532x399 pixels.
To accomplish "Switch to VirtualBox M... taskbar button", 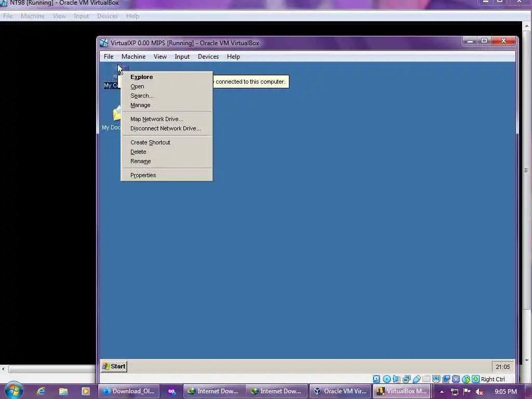I will [x=403, y=391].
